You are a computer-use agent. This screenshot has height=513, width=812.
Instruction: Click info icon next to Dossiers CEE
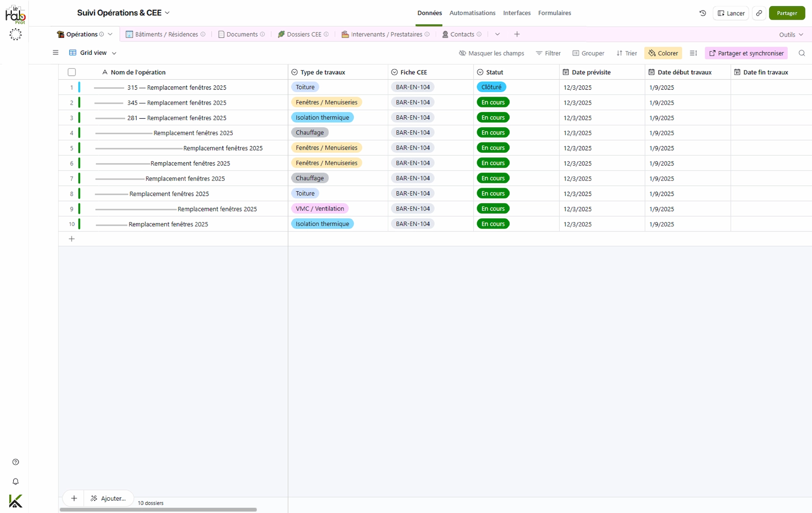point(326,34)
